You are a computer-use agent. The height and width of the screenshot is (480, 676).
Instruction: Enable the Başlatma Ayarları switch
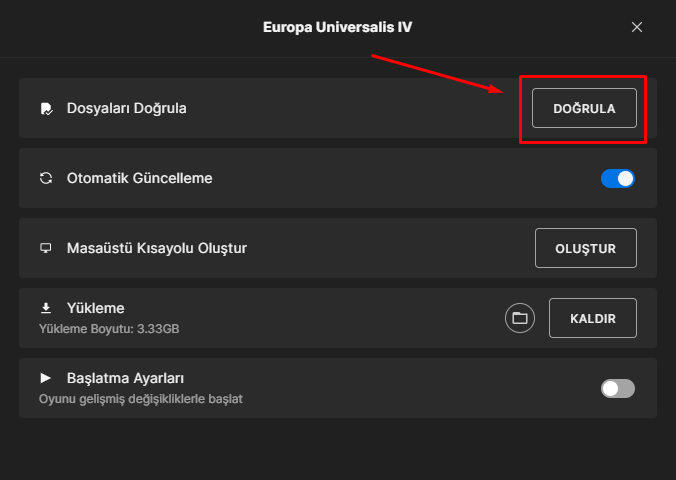pyautogui.click(x=618, y=389)
